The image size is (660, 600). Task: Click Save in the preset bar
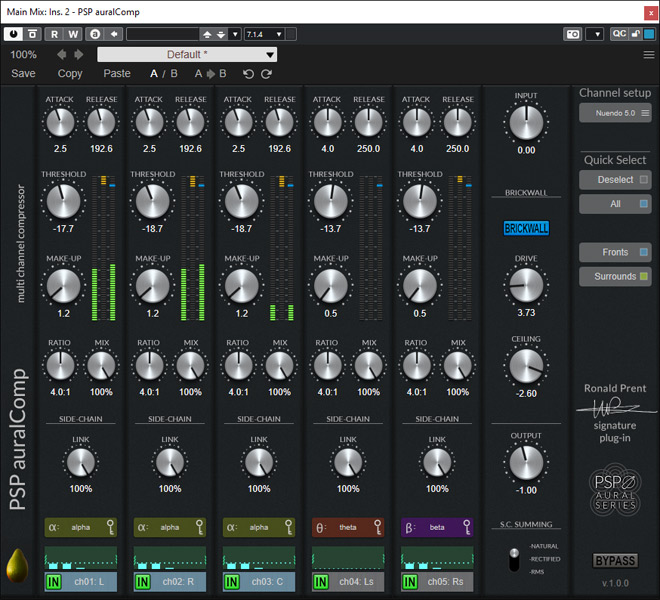pos(23,74)
